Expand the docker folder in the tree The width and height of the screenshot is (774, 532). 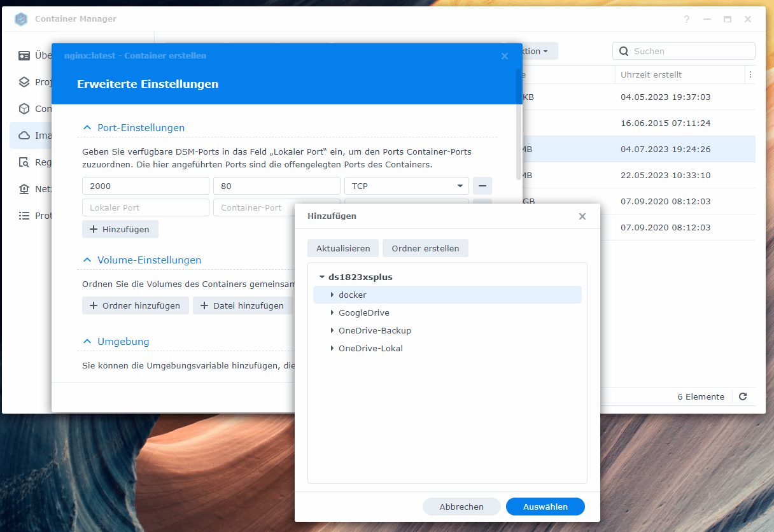(x=332, y=295)
